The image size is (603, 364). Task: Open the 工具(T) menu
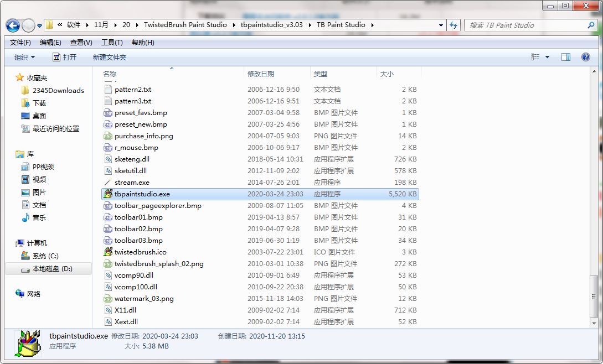point(112,42)
